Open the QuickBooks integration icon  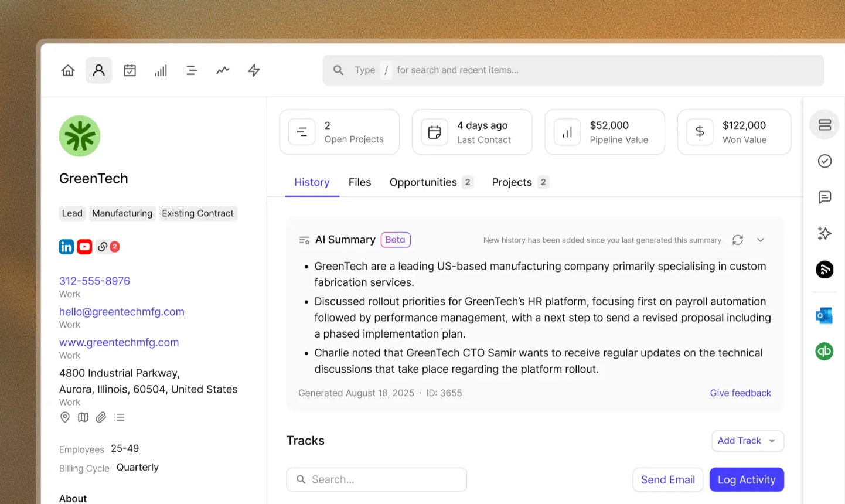(824, 351)
